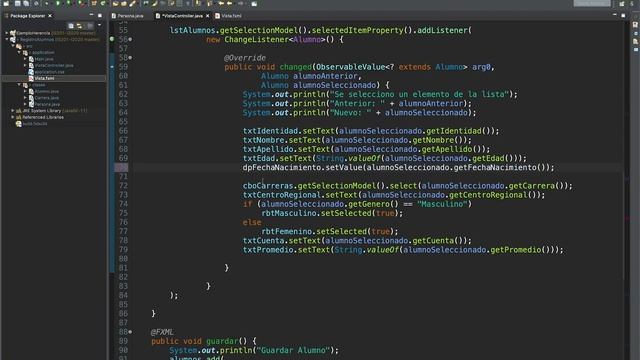This screenshot has height=360, width=640.
Task: Click the Open Perspective icon at top right
Action: click(x=622, y=4)
